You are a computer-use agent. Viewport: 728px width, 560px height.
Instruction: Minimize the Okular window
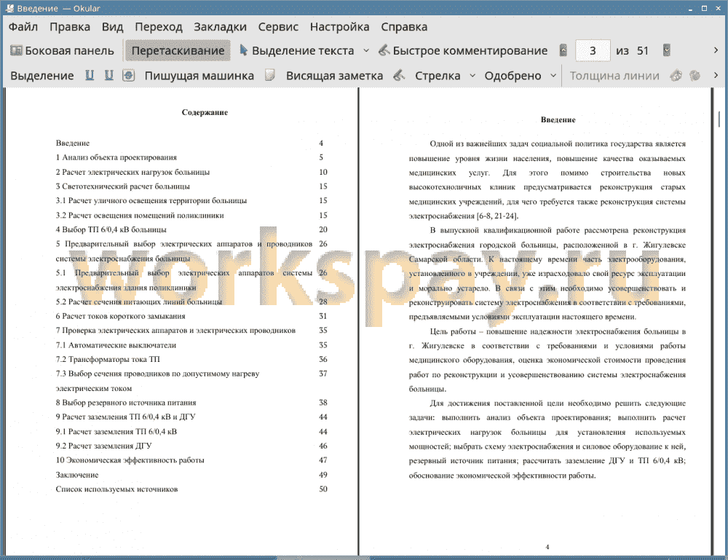[x=690, y=8]
